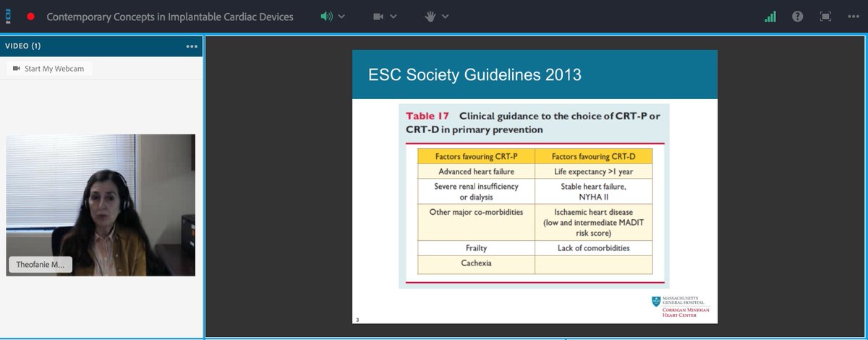Image resolution: width=868 pixels, height=340 pixels.
Task: Click Factors favouring CRT-D column header
Action: click(x=592, y=156)
